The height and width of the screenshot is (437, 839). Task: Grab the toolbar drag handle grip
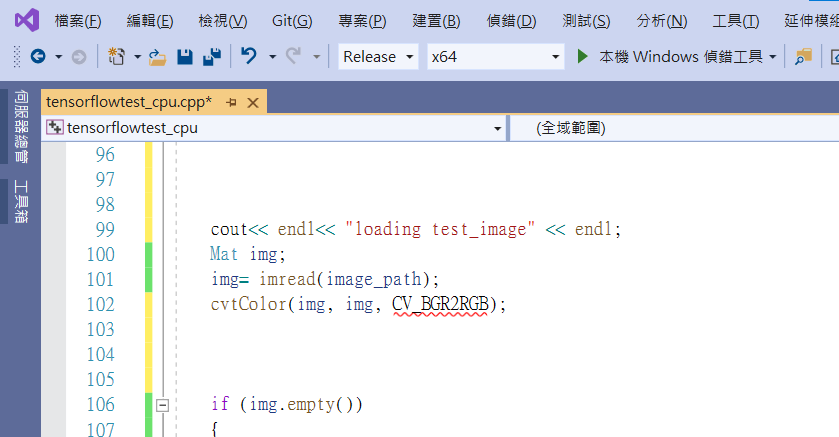coord(17,57)
